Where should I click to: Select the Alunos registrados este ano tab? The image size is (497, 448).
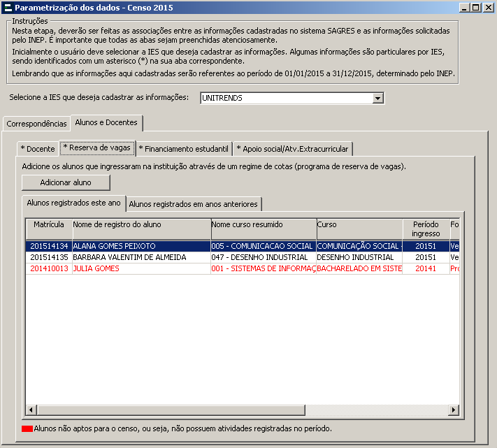pos(73,203)
